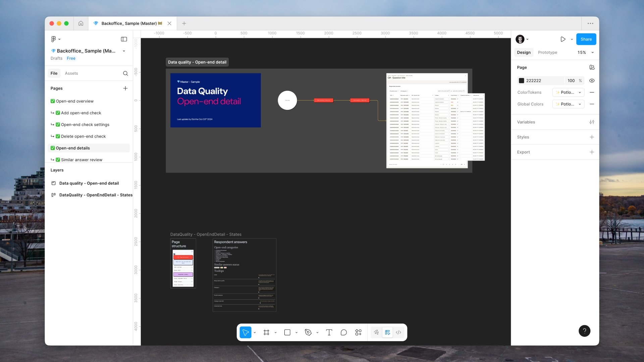Screen dimensions: 644x362
Task: Open the Assets tab
Action: click(x=71, y=73)
